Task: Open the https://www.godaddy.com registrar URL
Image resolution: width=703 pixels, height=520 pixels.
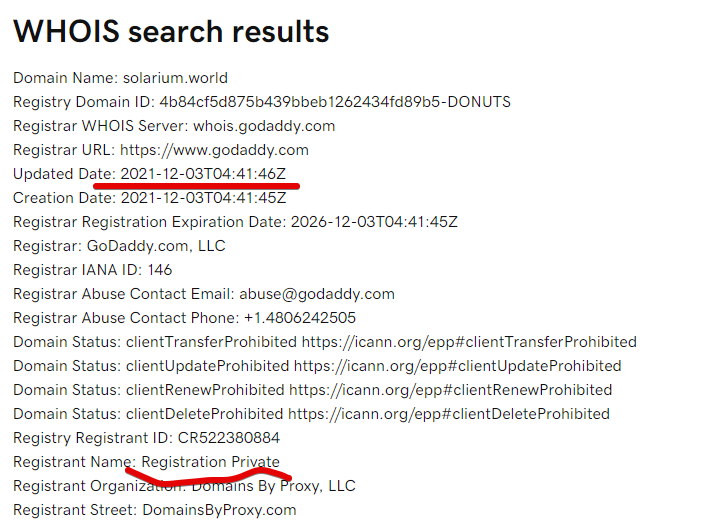Action: coord(214,150)
